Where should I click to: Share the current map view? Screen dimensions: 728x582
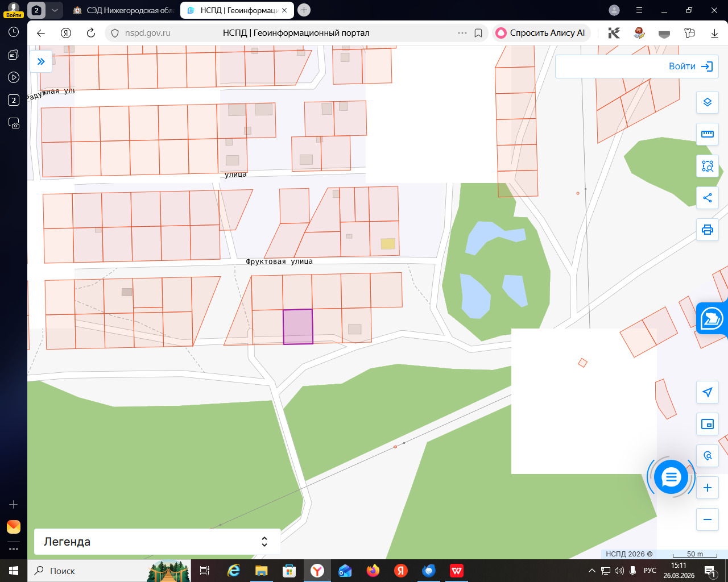coord(708,198)
